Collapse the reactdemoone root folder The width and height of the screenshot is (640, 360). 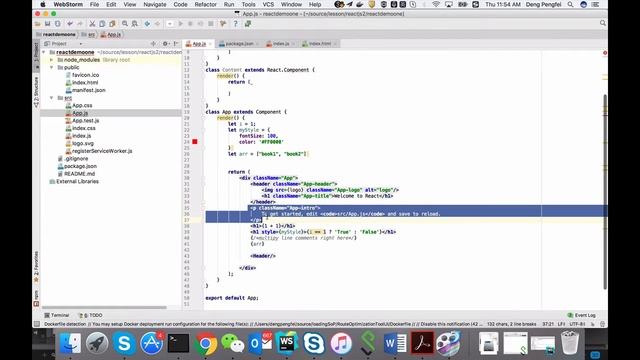pos(44,52)
